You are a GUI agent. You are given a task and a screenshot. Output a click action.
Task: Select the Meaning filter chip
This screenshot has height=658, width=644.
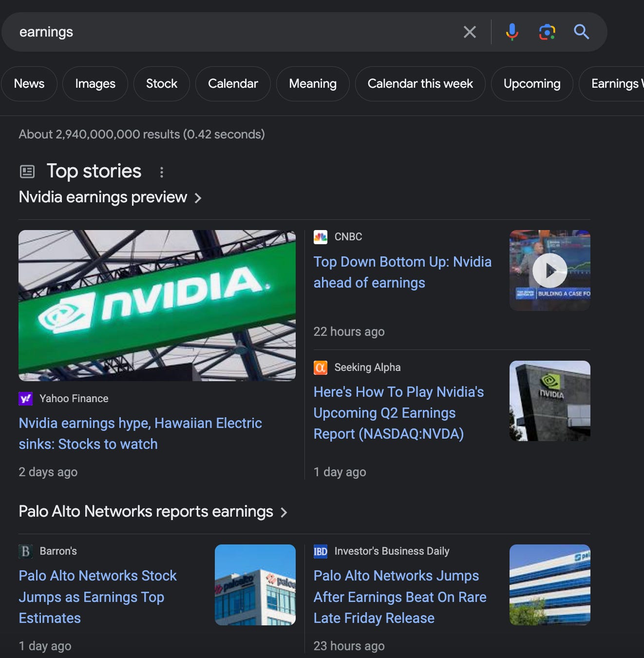click(313, 84)
